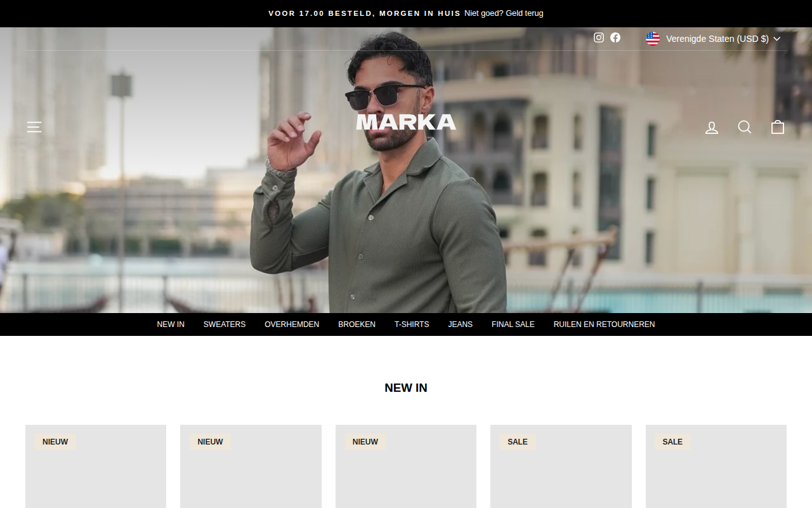Open the last product card labeled SALE
The width and height of the screenshot is (812, 508).
tap(716, 466)
